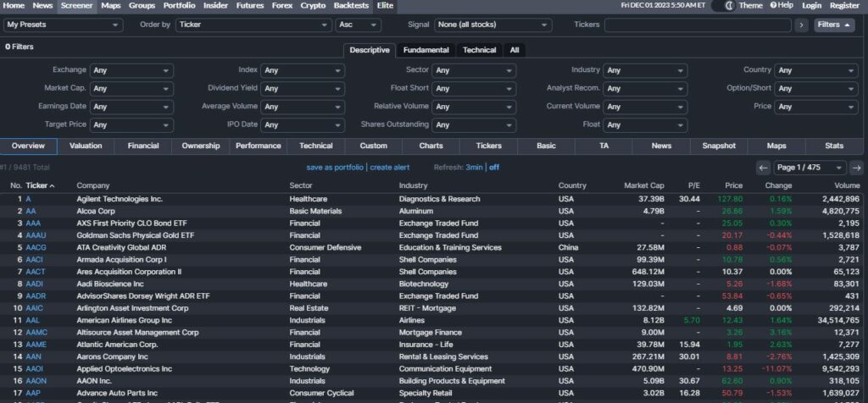Switch to the Valuation view tab
This screenshot has width=868, height=403.
(x=86, y=146)
